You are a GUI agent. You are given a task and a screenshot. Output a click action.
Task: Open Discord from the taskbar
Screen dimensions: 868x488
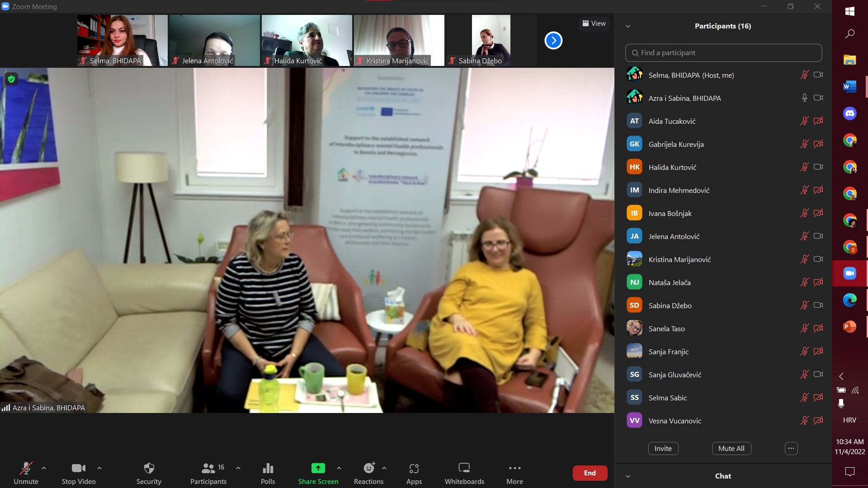pos(849,113)
